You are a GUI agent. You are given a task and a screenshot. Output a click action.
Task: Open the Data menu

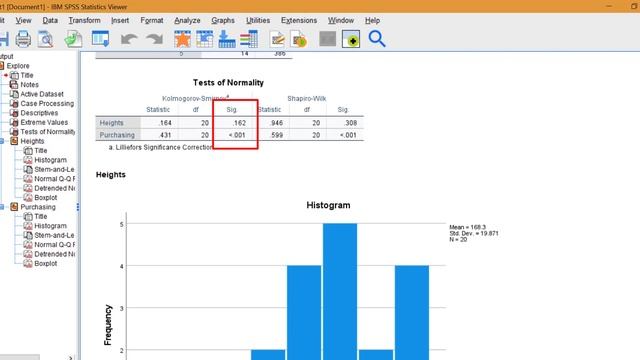click(x=50, y=20)
